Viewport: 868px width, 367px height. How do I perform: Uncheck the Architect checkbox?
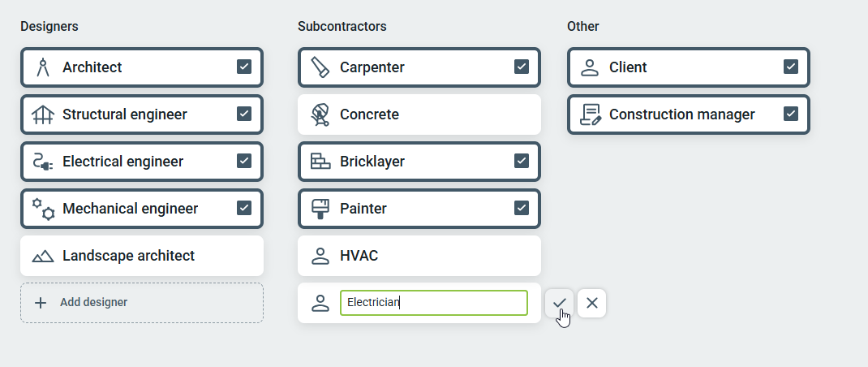[244, 67]
